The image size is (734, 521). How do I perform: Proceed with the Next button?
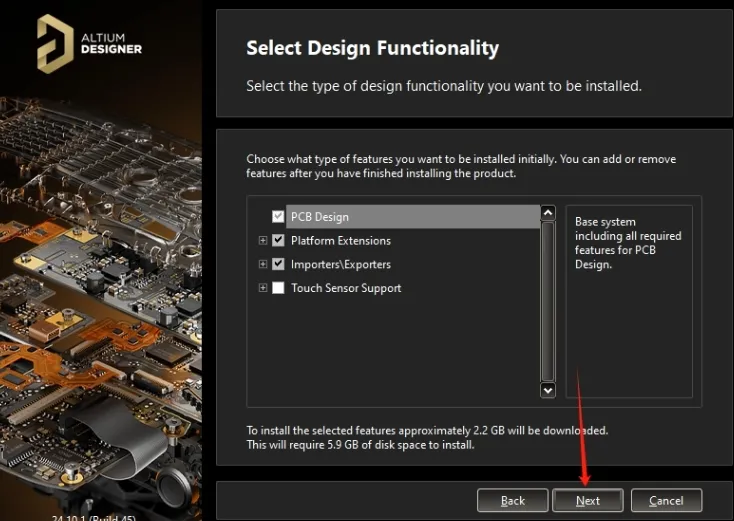click(588, 500)
